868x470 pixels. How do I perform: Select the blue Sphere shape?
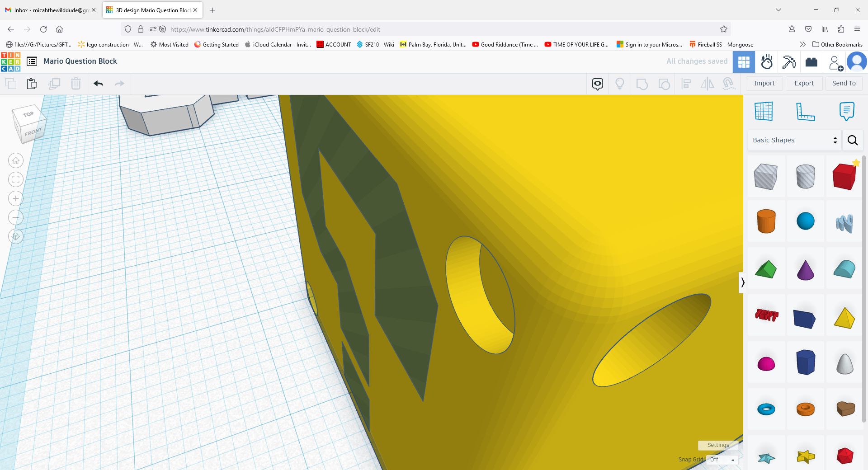pyautogui.click(x=805, y=221)
